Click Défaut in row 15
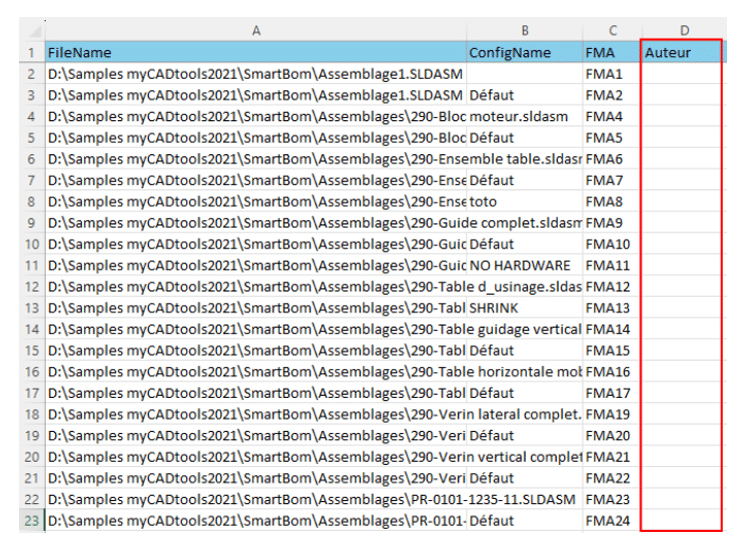 pos(525,351)
